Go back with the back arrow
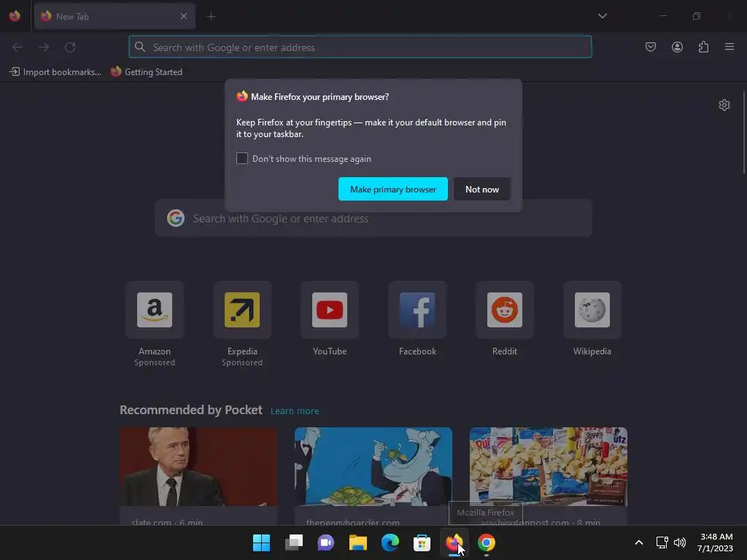This screenshot has width=747, height=560. [x=18, y=47]
